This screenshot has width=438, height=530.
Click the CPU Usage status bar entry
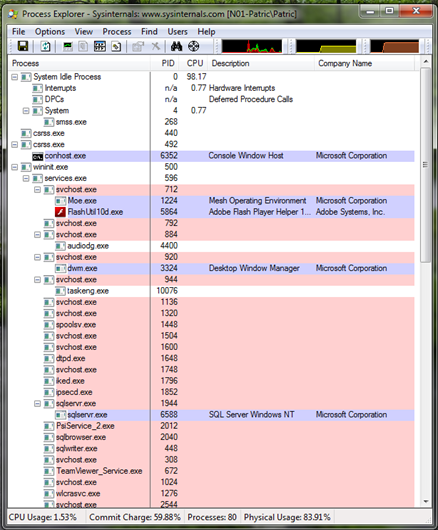click(x=43, y=517)
